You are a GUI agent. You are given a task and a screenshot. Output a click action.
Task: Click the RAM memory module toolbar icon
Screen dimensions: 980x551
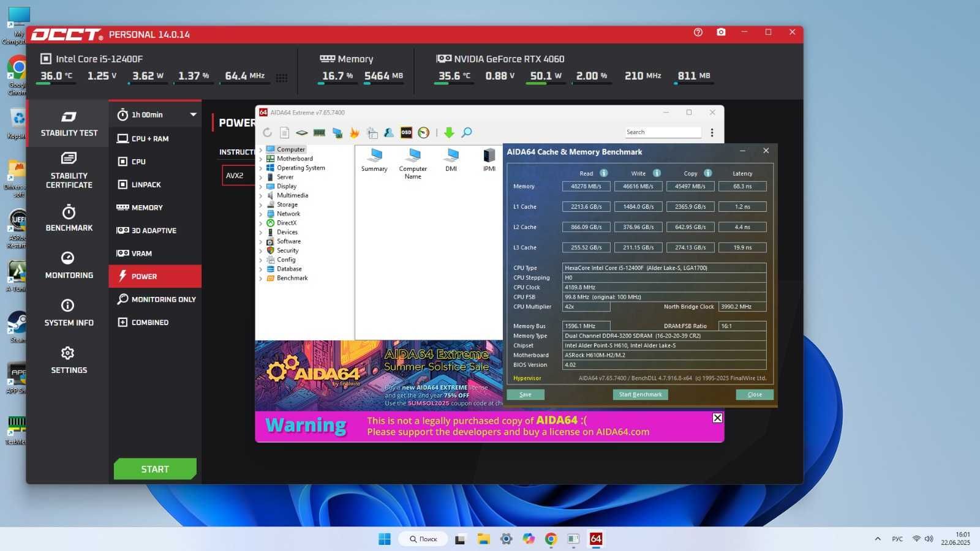point(319,132)
